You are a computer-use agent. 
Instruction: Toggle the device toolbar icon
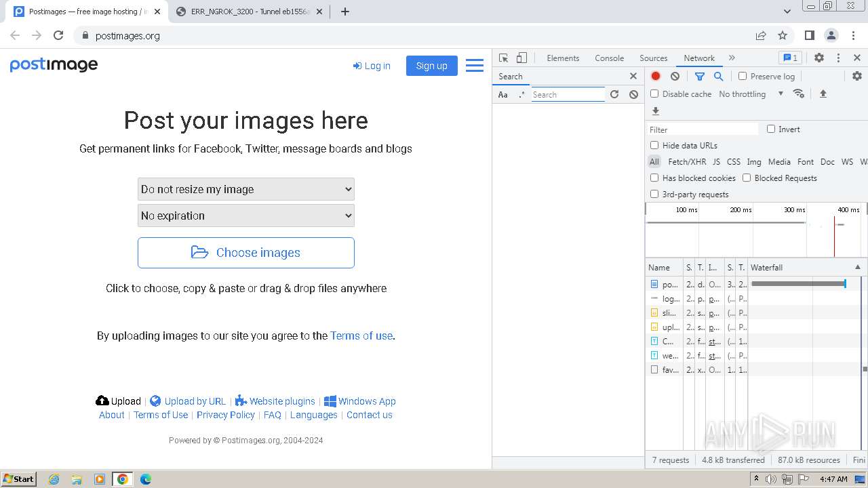coord(521,58)
